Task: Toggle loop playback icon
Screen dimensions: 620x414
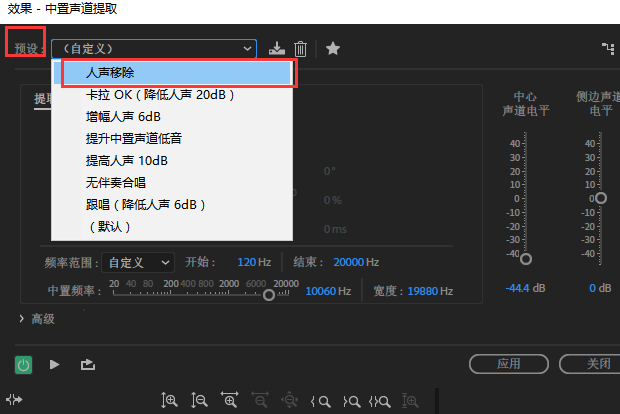Action: [88, 365]
